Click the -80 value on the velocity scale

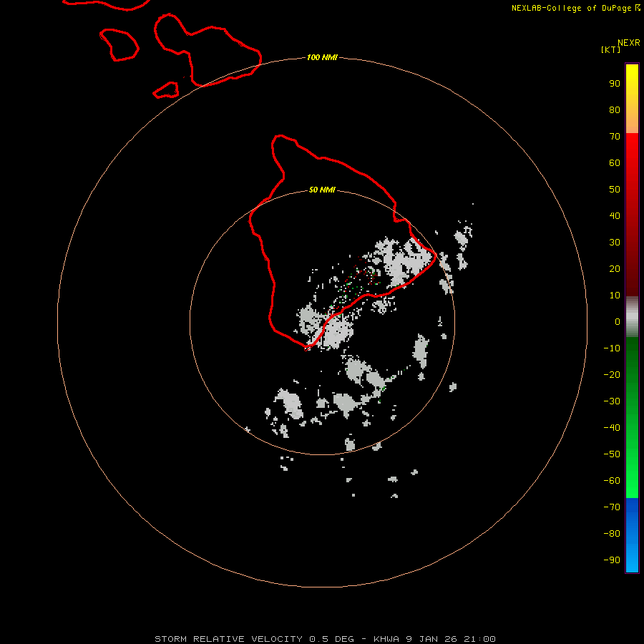point(612,534)
